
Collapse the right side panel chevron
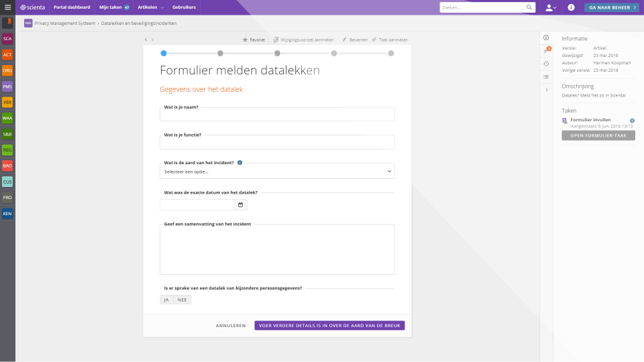tap(546, 90)
